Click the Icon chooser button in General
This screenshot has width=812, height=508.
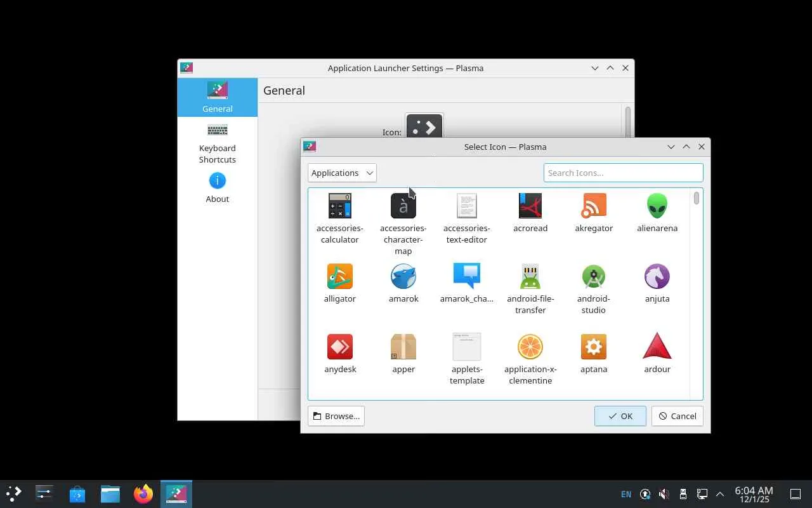[x=424, y=126]
